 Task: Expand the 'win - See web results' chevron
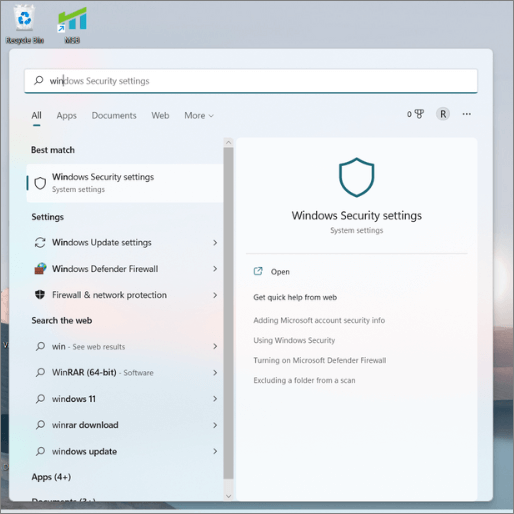point(215,346)
